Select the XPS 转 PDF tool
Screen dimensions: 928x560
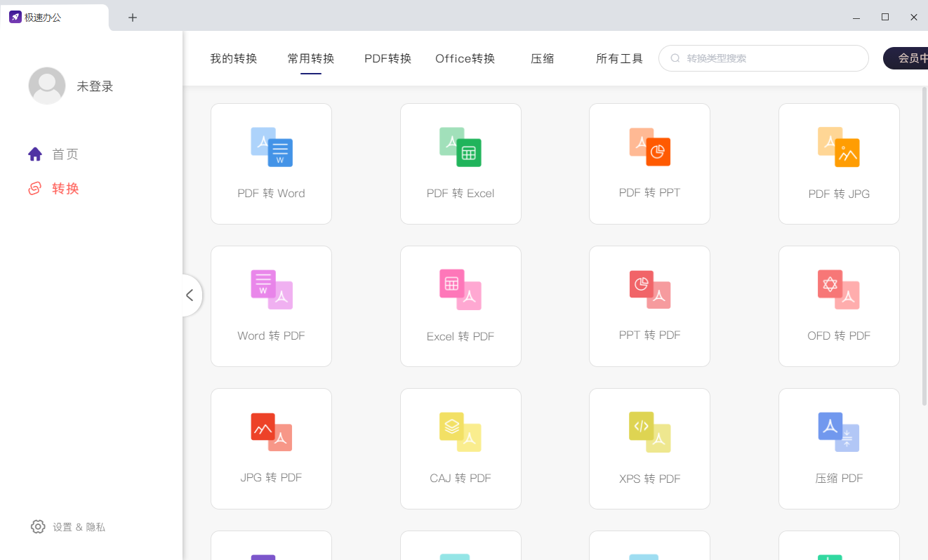coord(649,448)
